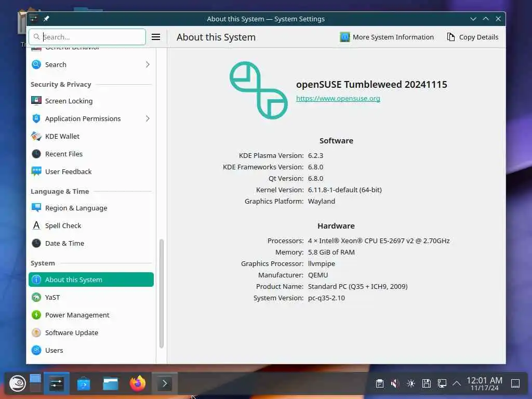532x399 pixels.
Task: Click the Spell Check letter A icon
Action: [x=36, y=225]
